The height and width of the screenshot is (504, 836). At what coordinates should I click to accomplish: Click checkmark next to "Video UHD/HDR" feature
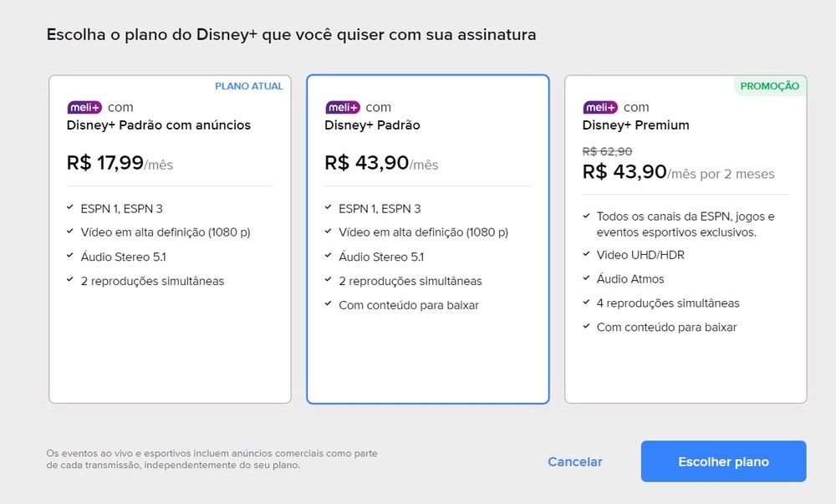(x=586, y=254)
